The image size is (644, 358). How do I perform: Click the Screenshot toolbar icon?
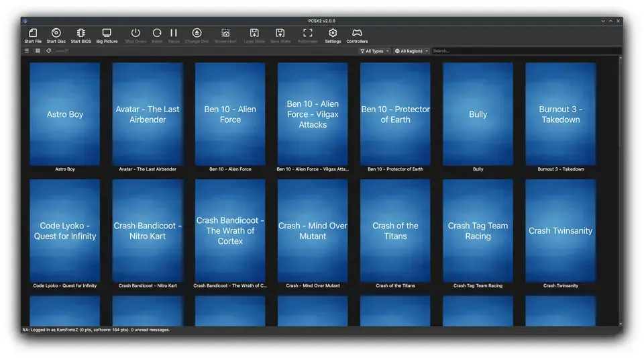(x=225, y=33)
